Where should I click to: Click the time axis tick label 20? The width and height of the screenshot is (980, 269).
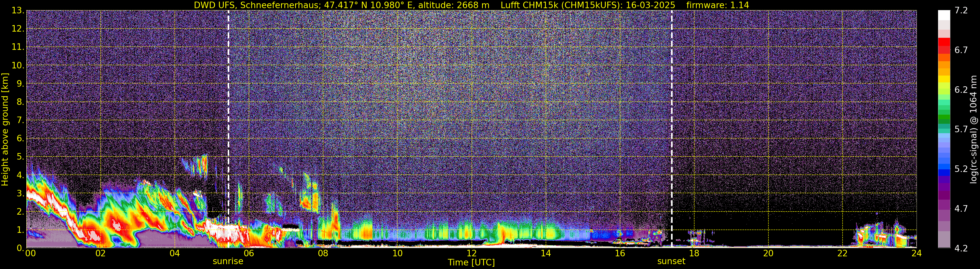(768, 253)
